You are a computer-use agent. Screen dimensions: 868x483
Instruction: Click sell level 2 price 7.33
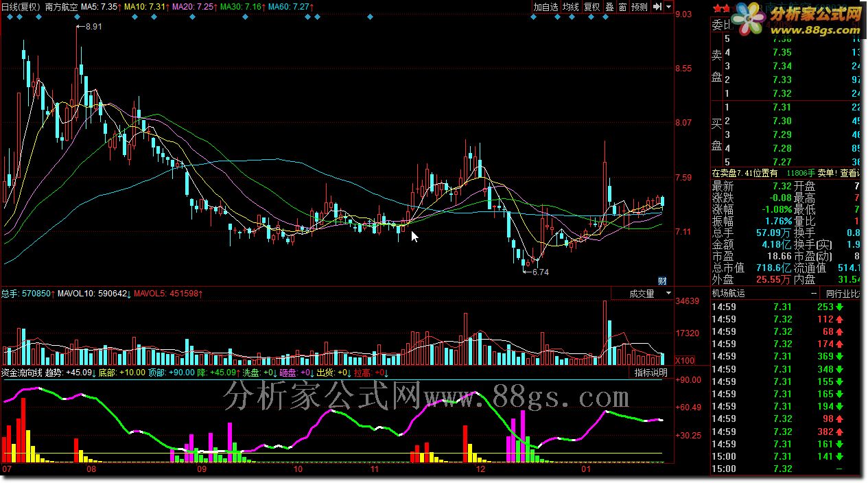[782, 80]
